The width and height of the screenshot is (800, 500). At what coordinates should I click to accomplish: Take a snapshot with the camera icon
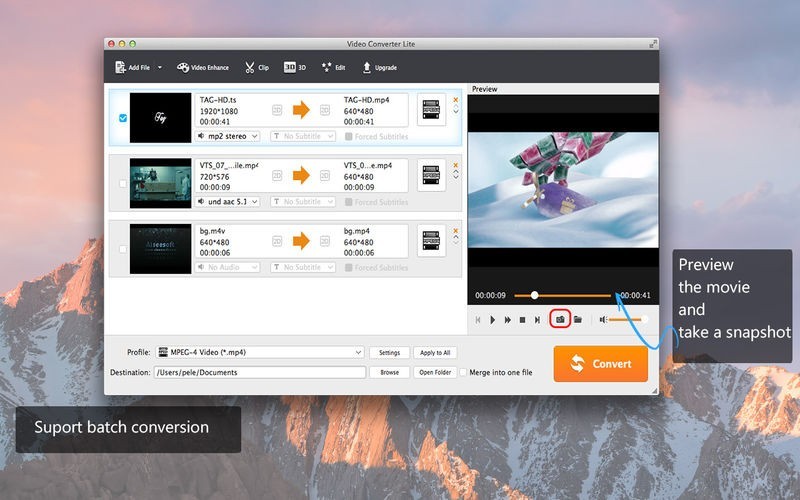click(560, 319)
